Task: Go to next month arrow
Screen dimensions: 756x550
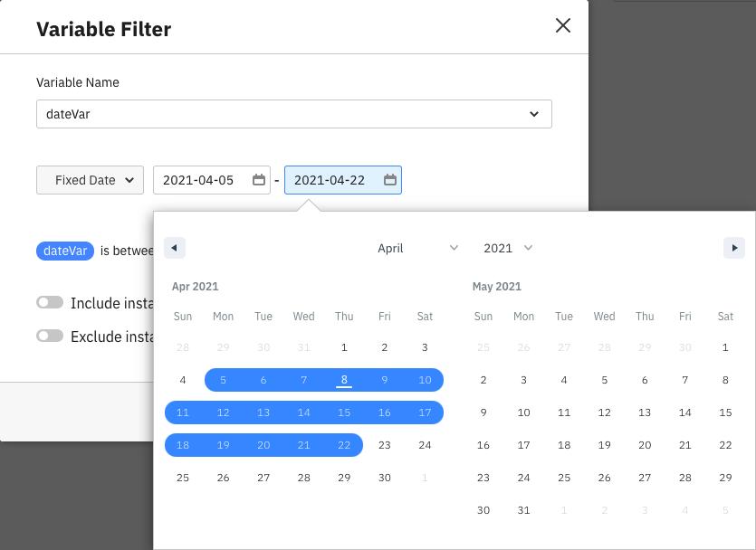Action: pos(734,248)
